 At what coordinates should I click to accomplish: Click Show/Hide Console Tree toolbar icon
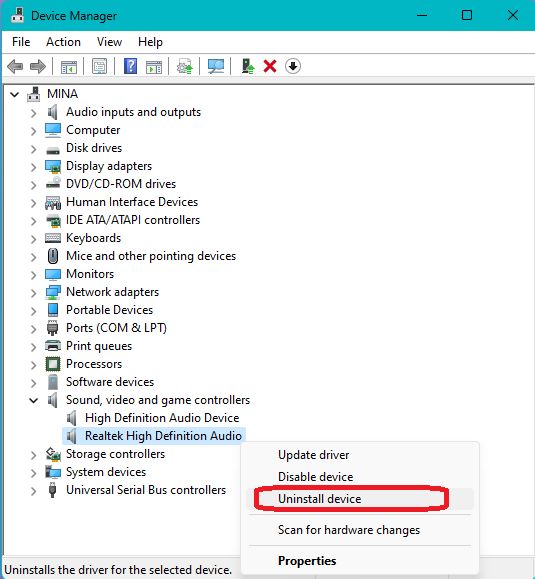[69, 67]
